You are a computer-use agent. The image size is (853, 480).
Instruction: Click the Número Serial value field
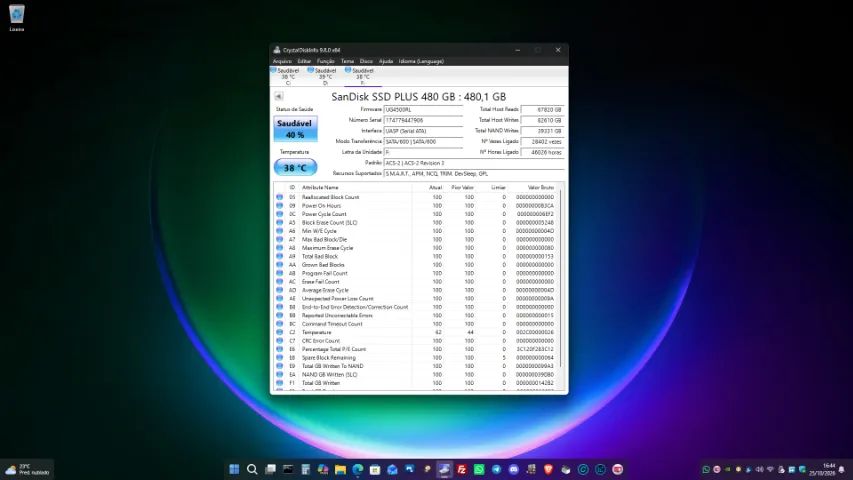tap(423, 120)
